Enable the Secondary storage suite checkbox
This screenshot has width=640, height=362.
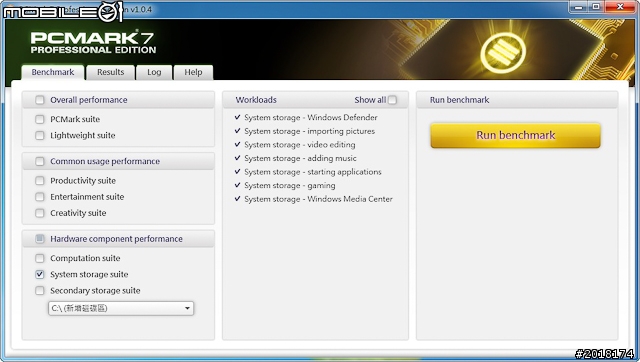tap(40, 291)
